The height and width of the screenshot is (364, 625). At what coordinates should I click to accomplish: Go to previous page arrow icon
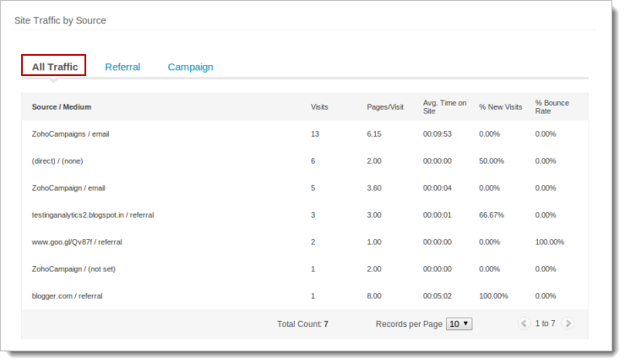click(524, 323)
